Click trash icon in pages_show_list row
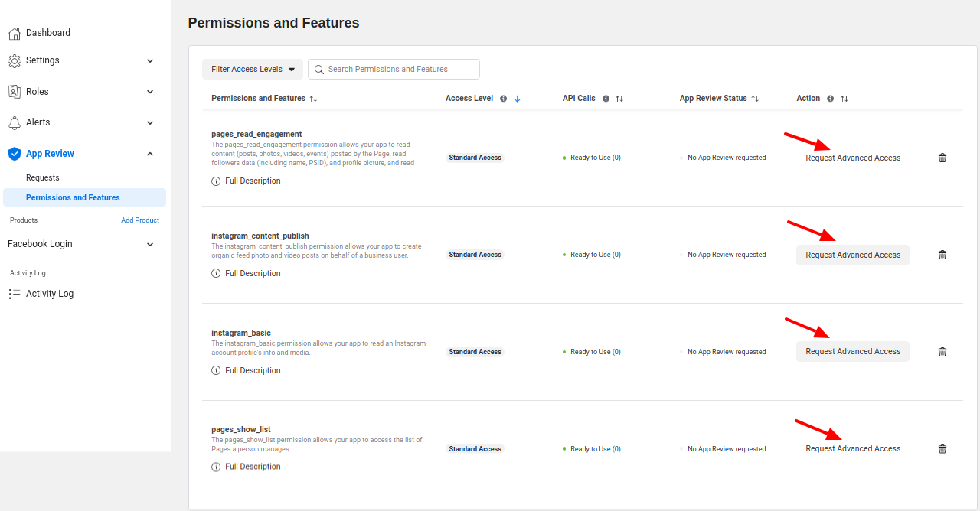The image size is (980, 511). coord(942,449)
